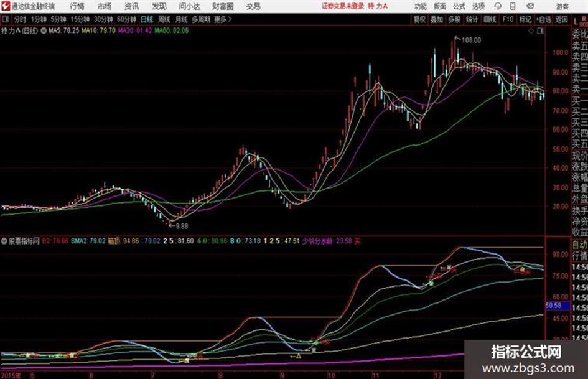Viewport: 588px width, 379px height.
Task: Select the 30分钟 period
Action: [103, 19]
